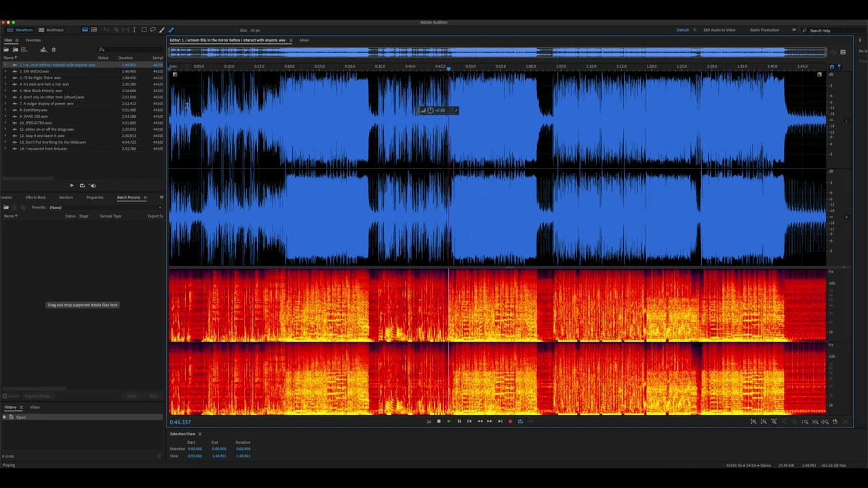Delete selected file with trash icon

[54, 49]
